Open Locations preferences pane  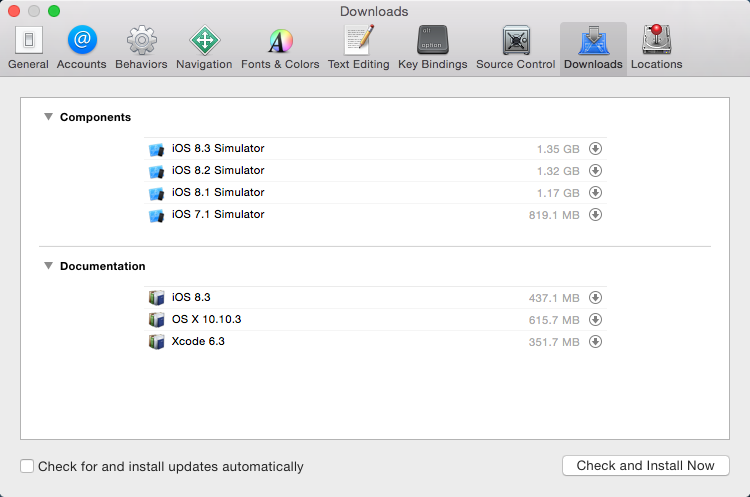[657, 48]
